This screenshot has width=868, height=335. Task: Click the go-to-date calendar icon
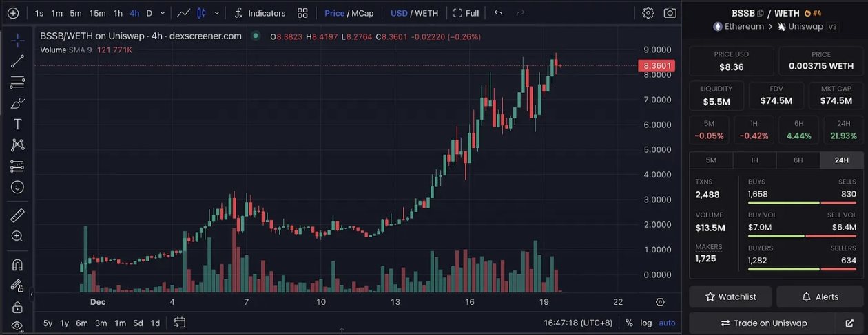pyautogui.click(x=180, y=323)
